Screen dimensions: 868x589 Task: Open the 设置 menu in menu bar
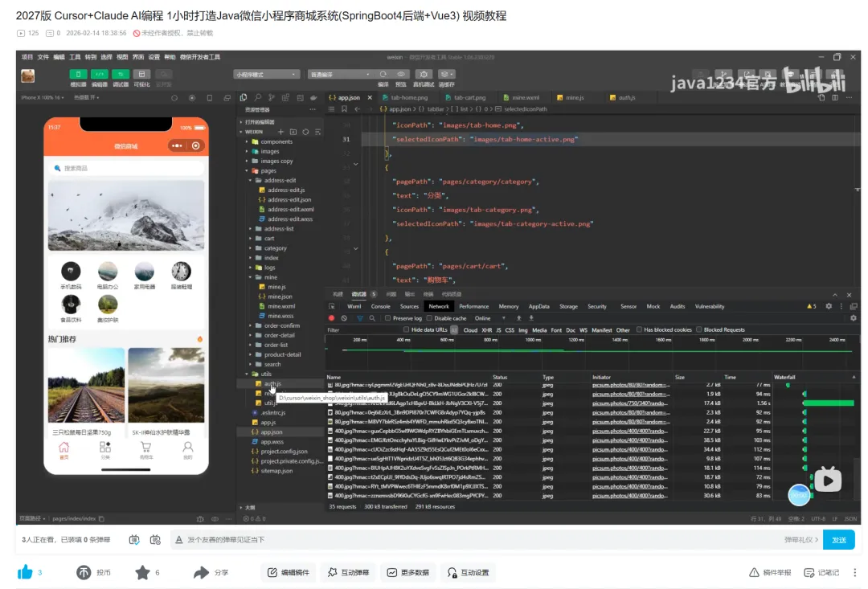154,57
